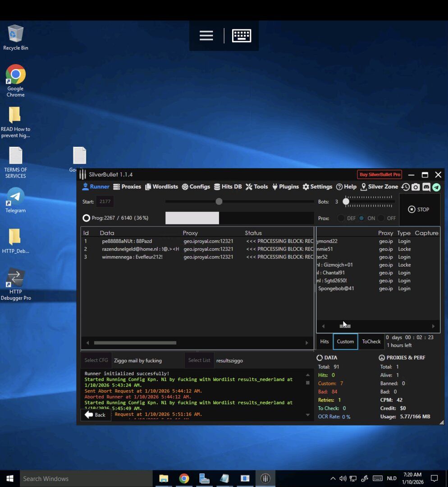This screenshot has height=487, width=448.
Task: Show the on-screen keyboard icon
Action: [242, 36]
